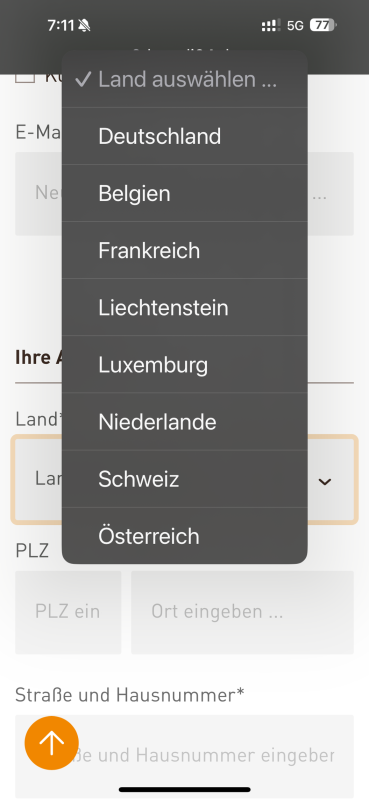Tap the battery indicator in status bar

324,25
